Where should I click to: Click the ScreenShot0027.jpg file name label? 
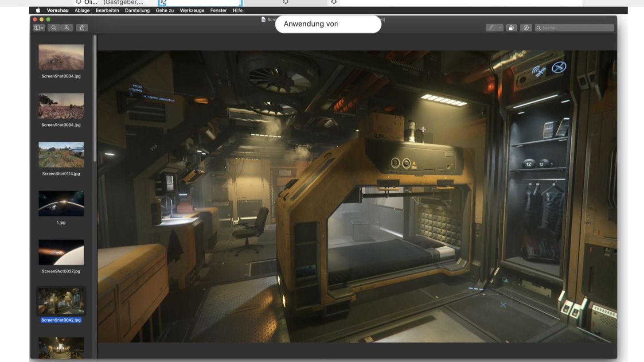61,271
